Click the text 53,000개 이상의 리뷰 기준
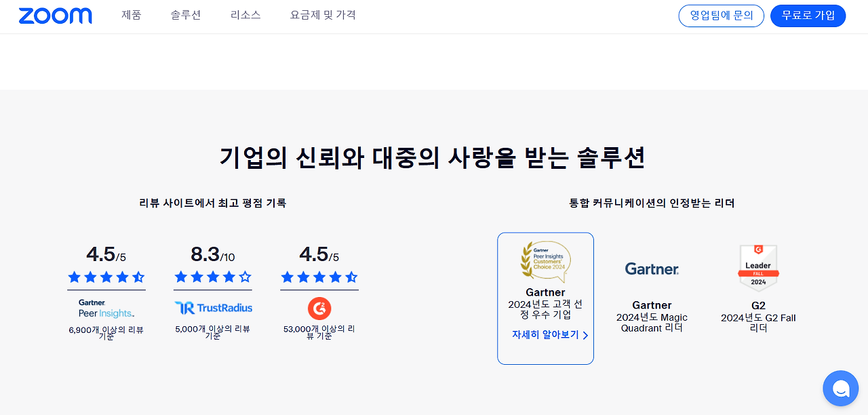868x415 pixels. pyautogui.click(x=319, y=332)
